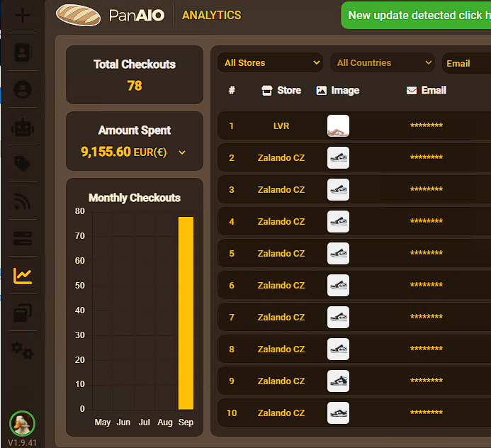491x448 pixels.
Task: Click the shoe thumbnail in row 7
Action: (x=338, y=317)
